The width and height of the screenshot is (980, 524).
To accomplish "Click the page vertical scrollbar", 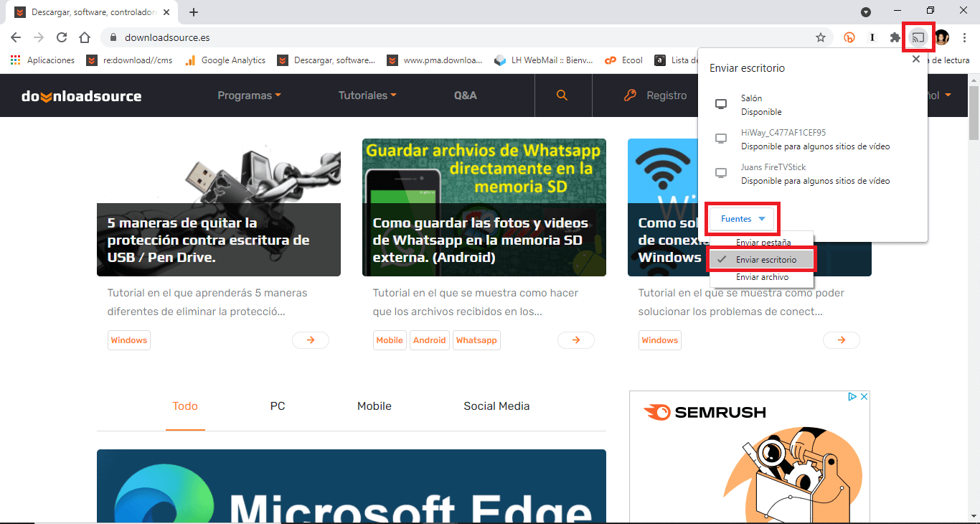I will click(x=974, y=115).
